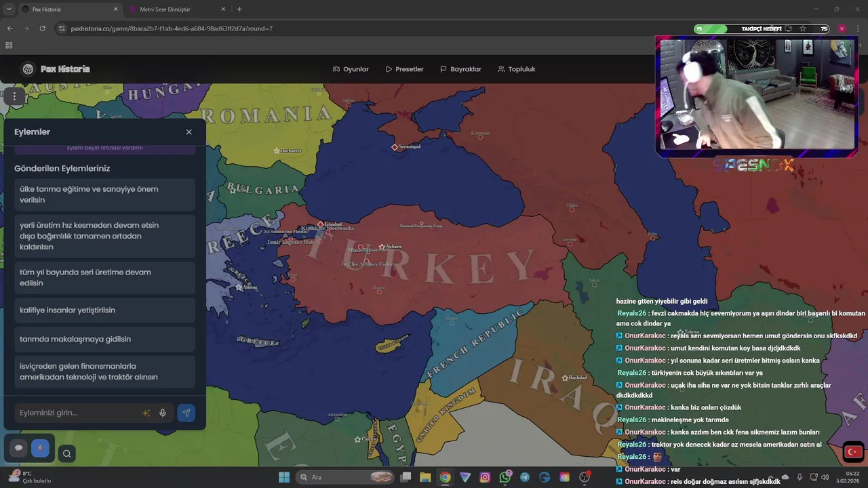This screenshot has height=488, width=868.
Task: Click the 'Gönderilen Eylemleriniz' heading
Action: coord(62,168)
